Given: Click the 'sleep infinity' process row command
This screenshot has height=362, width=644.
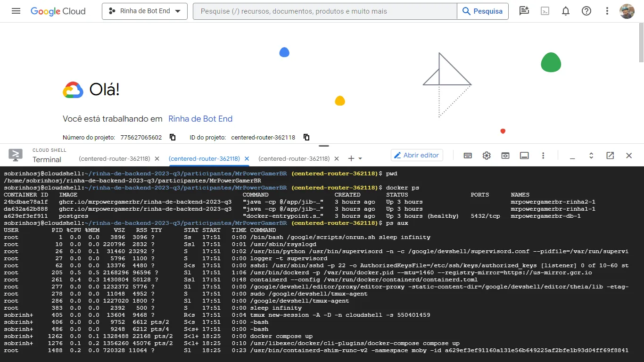Looking at the screenshot, I should point(276,308).
